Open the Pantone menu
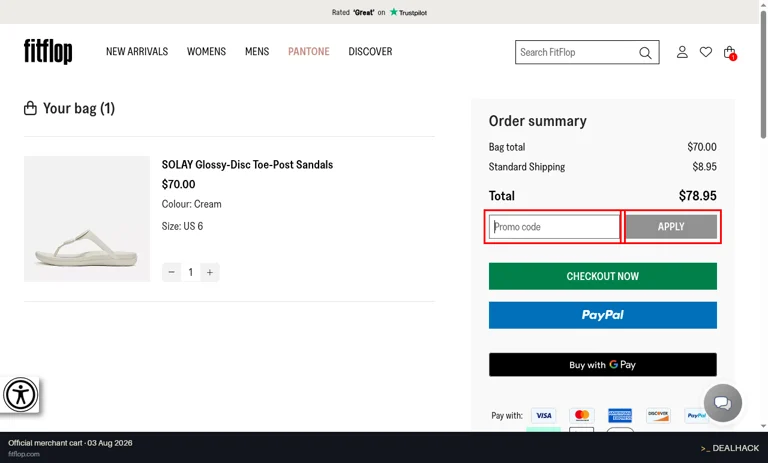The width and height of the screenshot is (768, 463). coord(309,51)
